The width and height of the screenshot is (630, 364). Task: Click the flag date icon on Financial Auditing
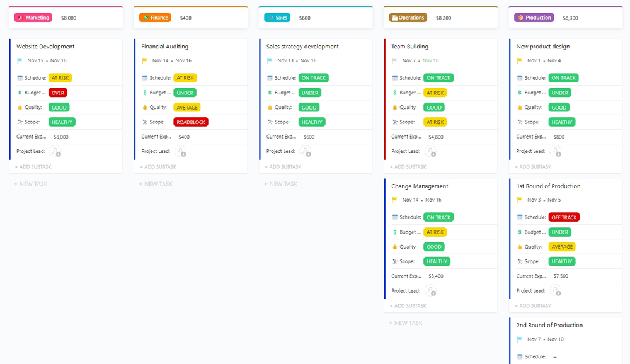(144, 60)
